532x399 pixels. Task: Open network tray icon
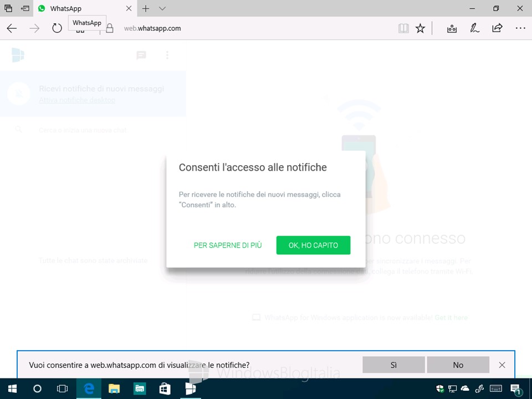point(452,388)
